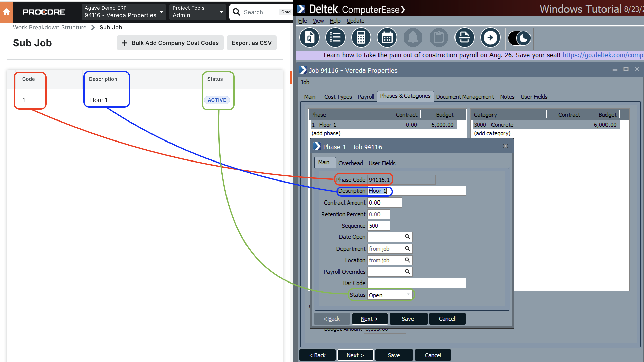Click the Bar Code input field
Screen dimensions: 644x362
click(x=416, y=283)
